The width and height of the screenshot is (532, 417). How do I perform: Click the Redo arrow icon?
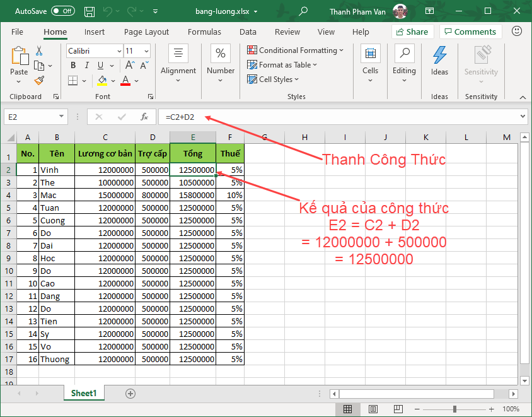[x=132, y=11]
